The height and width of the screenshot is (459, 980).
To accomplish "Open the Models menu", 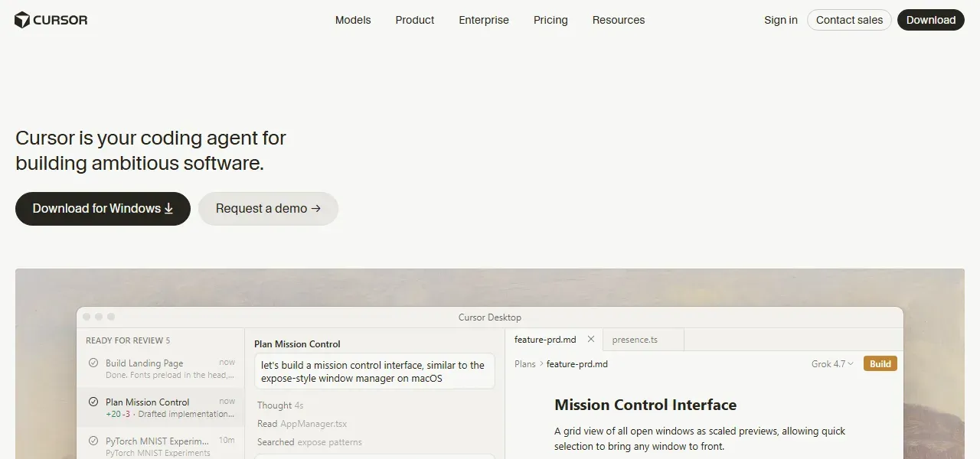I will click(353, 20).
